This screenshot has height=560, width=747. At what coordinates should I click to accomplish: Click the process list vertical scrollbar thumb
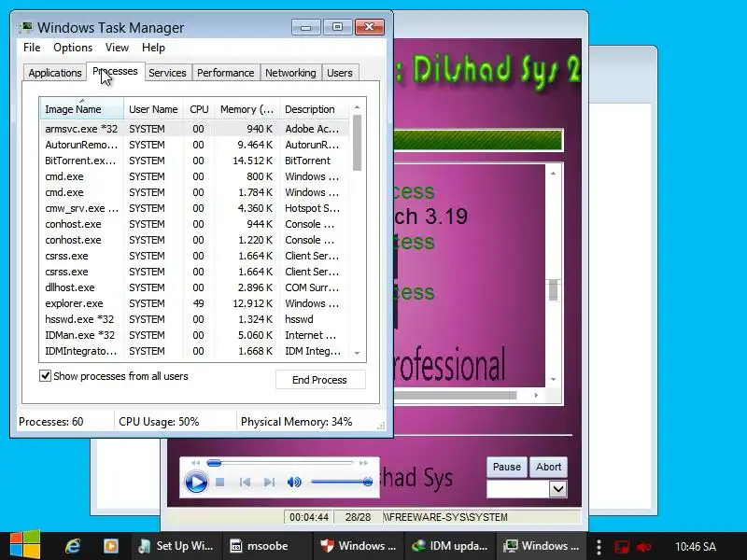pos(357,143)
